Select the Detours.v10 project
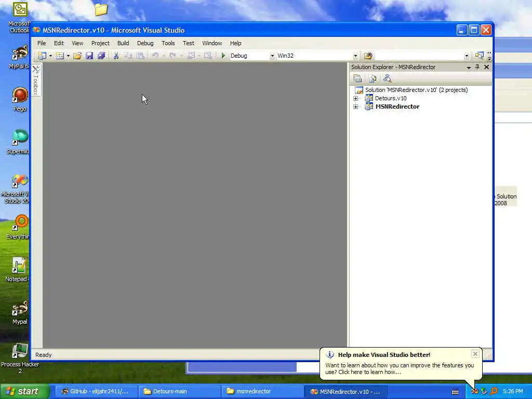 (391, 98)
